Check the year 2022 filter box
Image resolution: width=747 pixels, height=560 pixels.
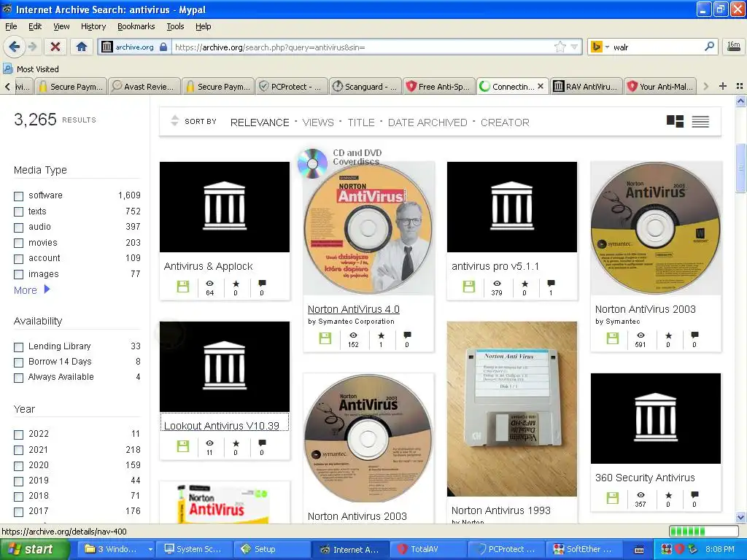18,435
